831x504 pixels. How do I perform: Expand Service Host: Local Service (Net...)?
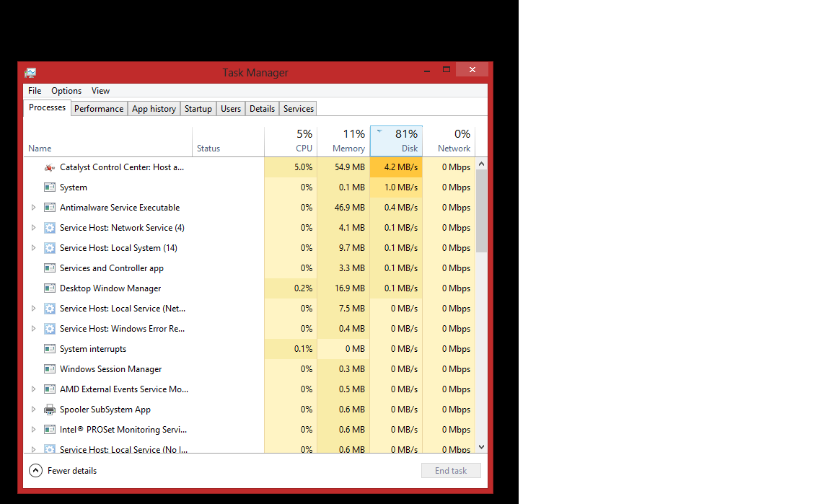(x=33, y=309)
